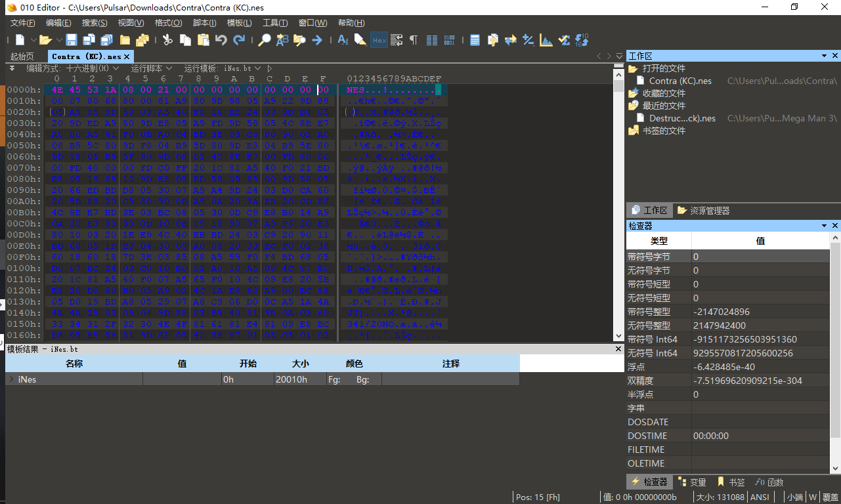Open the 运行脚本 dropdown
Screen dimensions: 841x504
[152, 68]
